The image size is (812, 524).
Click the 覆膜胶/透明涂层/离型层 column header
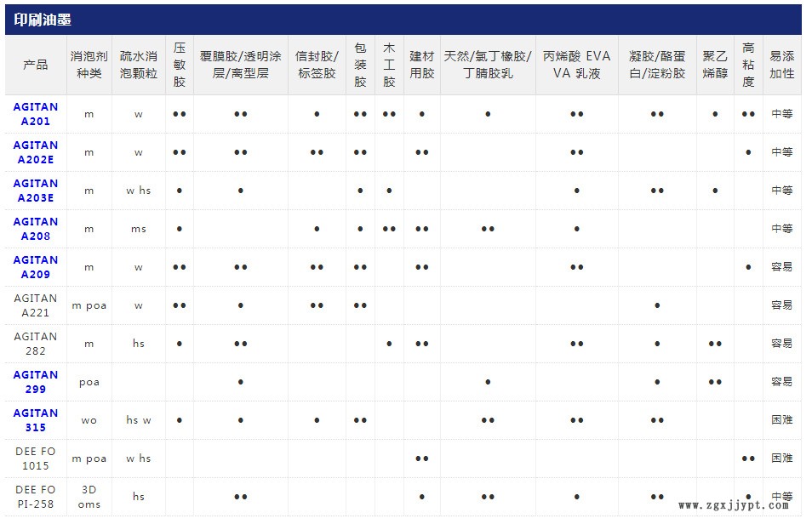tap(240, 65)
